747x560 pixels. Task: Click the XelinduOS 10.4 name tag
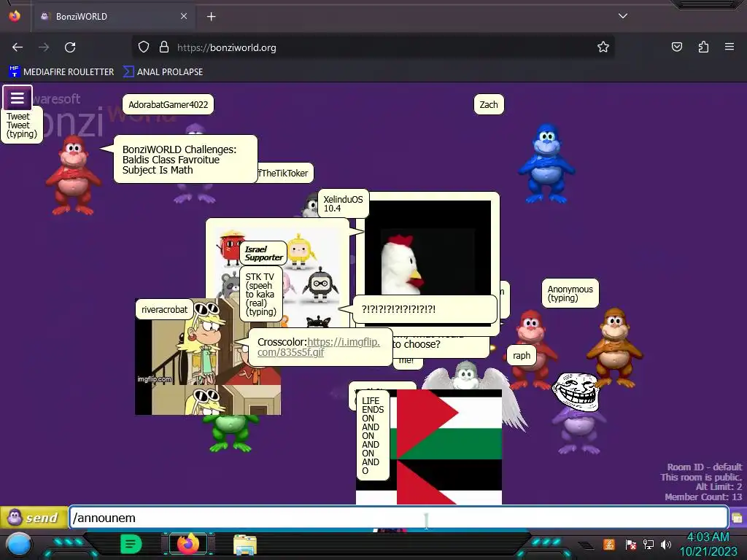(x=343, y=204)
